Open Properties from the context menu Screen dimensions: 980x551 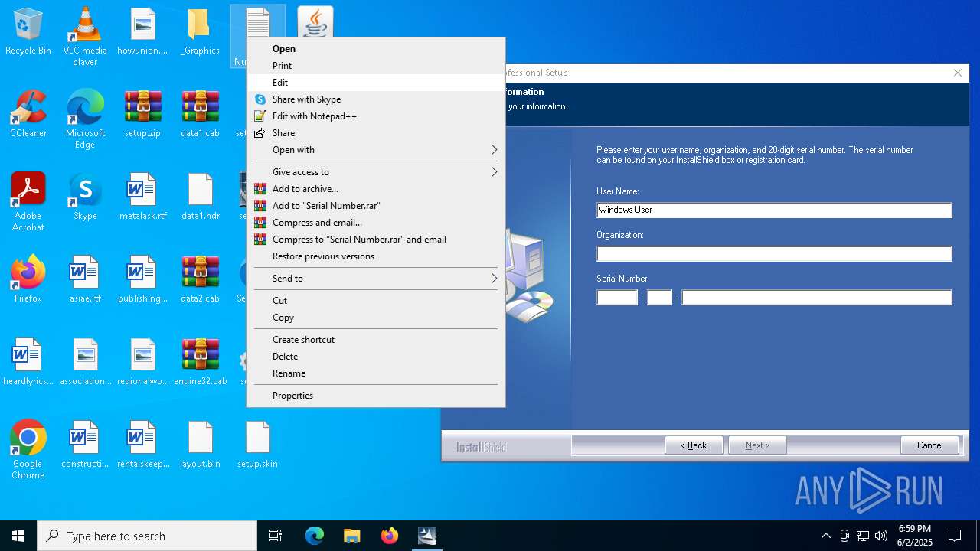[x=375, y=396]
